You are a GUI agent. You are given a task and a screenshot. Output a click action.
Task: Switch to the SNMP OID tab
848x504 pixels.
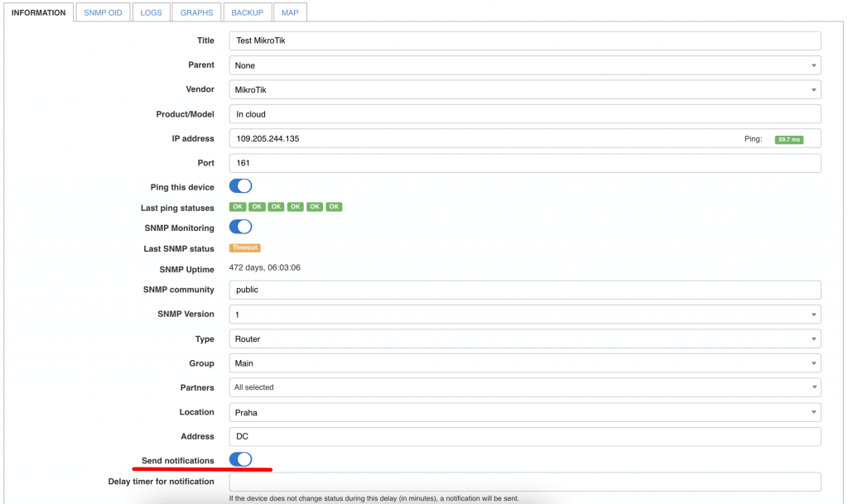point(102,12)
